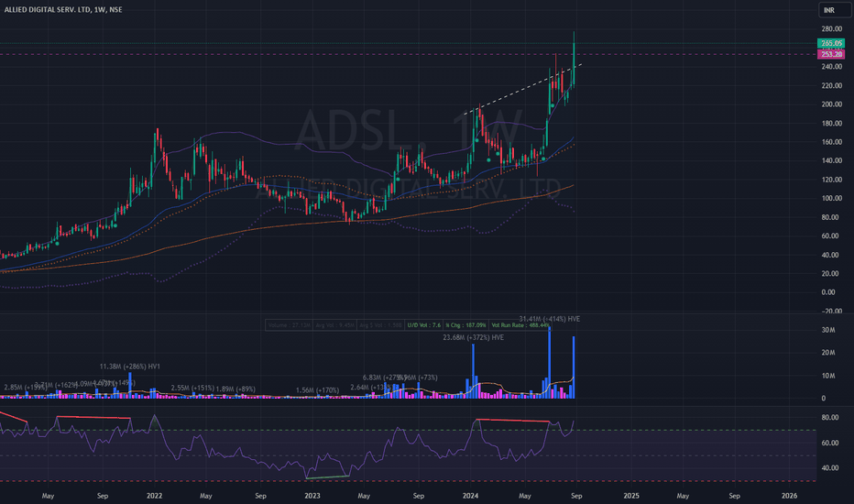Click the 1.89M (+89%) volume label
Viewport: 854px width, 504px height.
click(235, 389)
